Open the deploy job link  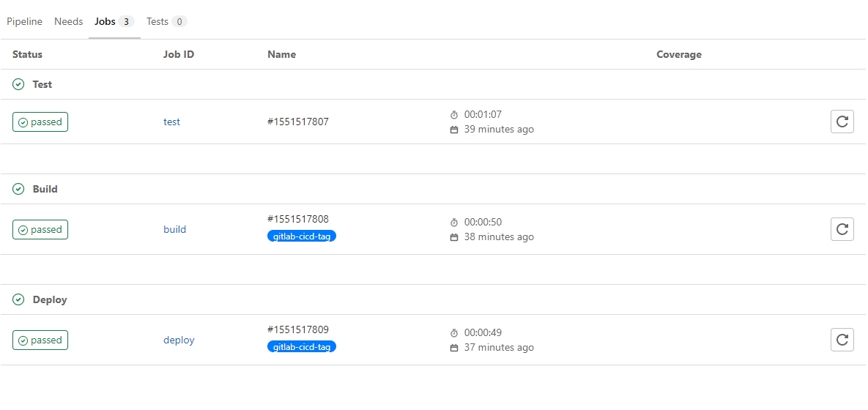[179, 340]
